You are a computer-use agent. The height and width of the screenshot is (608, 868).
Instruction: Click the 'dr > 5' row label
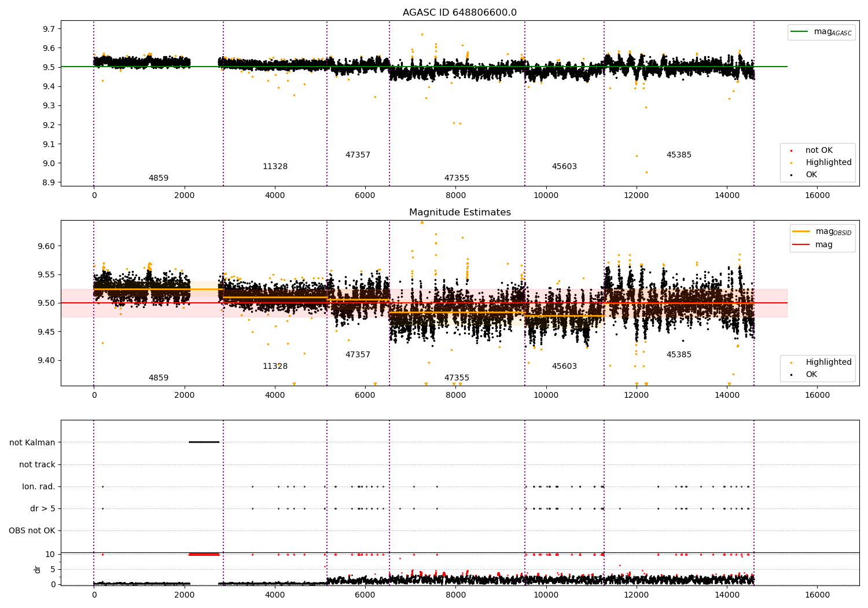[43, 509]
